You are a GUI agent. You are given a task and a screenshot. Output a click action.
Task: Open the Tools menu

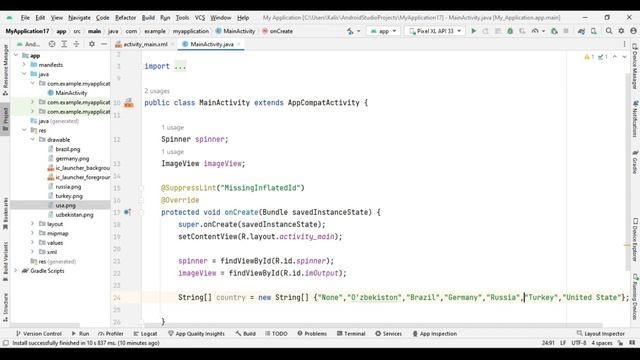(x=182, y=18)
